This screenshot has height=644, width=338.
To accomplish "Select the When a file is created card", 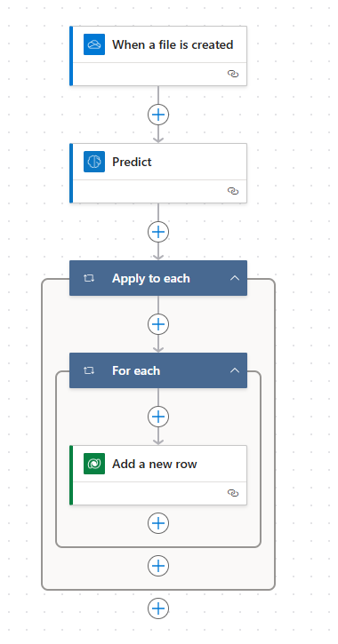I will [x=158, y=56].
